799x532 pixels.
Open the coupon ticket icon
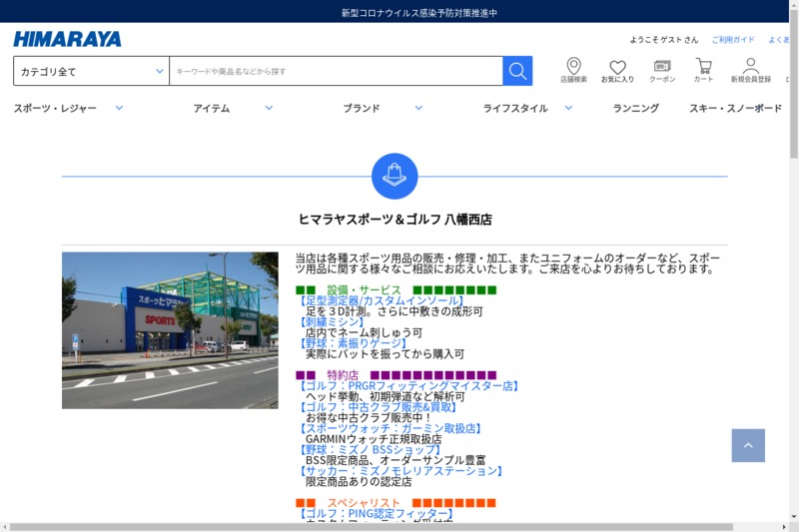(662, 71)
